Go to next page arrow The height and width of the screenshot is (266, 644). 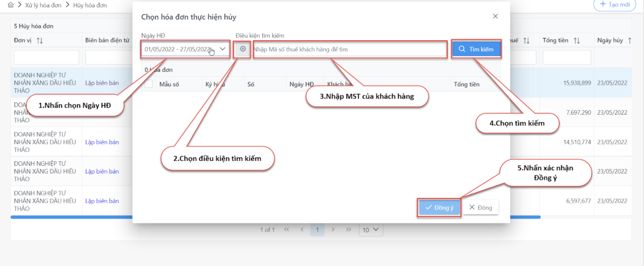pyautogui.click(x=333, y=229)
